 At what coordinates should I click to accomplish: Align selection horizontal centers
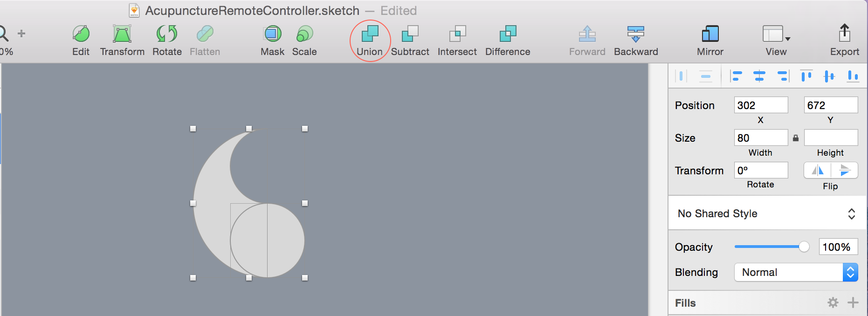(759, 76)
